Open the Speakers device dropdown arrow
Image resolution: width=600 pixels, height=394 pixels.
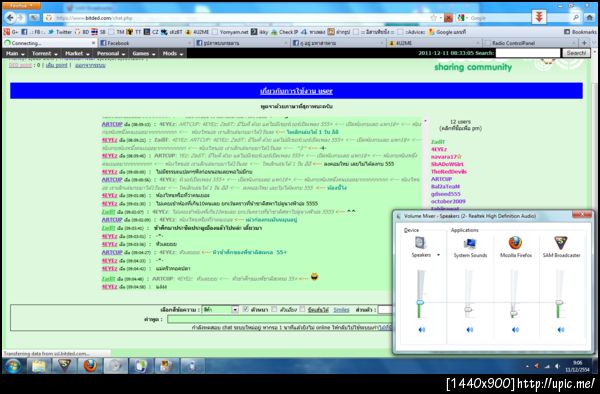(438, 255)
